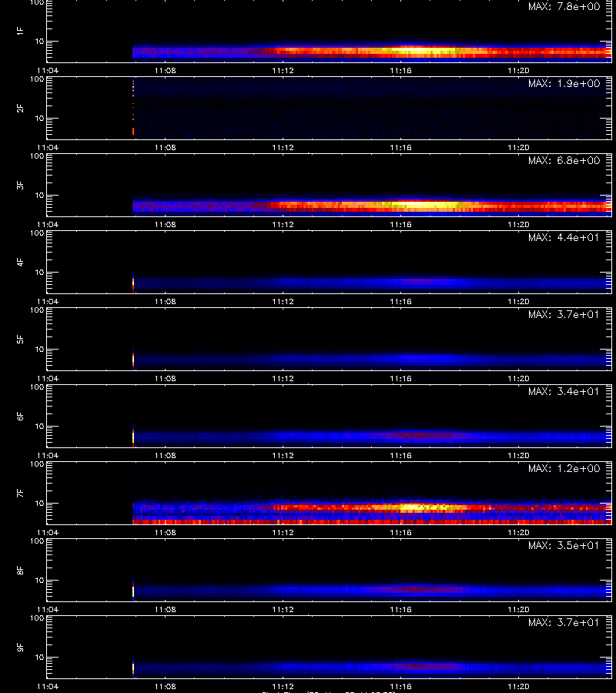Select the 2F panel axis label

click(x=20, y=109)
